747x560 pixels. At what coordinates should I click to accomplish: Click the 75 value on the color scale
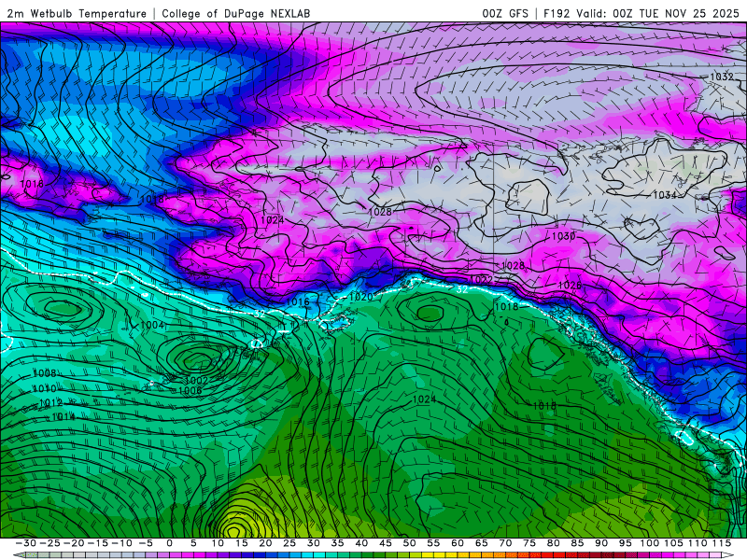529,543
